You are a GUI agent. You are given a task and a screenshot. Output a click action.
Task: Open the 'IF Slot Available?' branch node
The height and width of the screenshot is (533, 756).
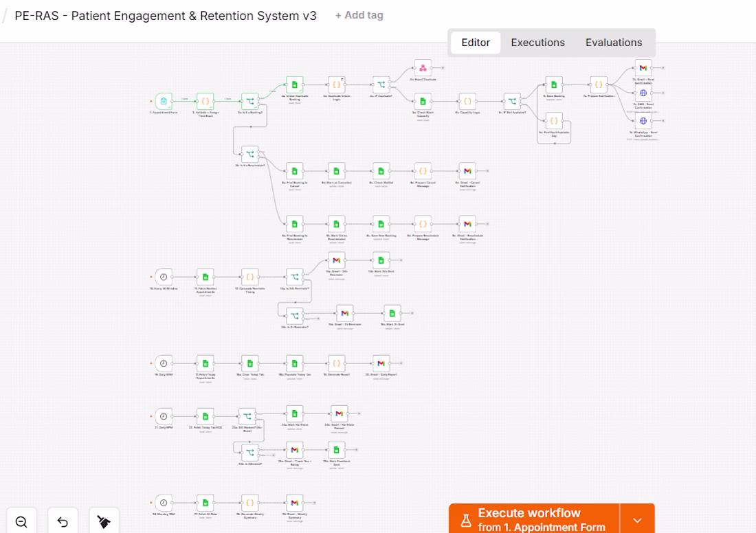[x=512, y=101]
